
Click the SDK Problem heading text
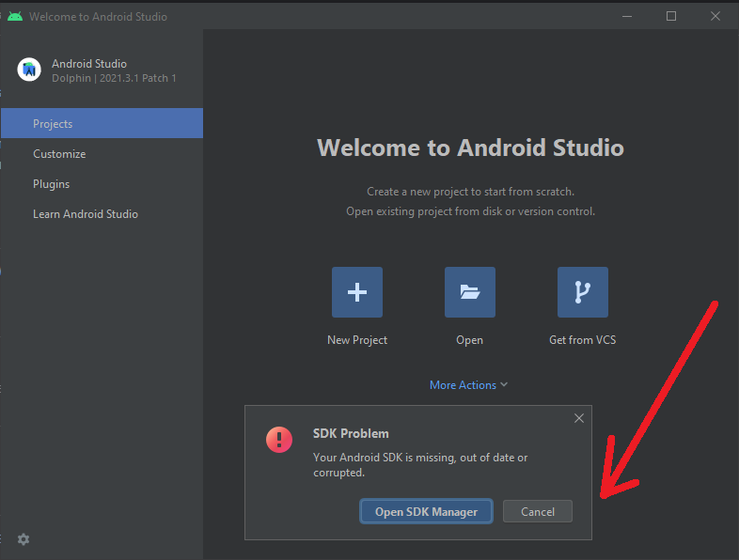351,434
